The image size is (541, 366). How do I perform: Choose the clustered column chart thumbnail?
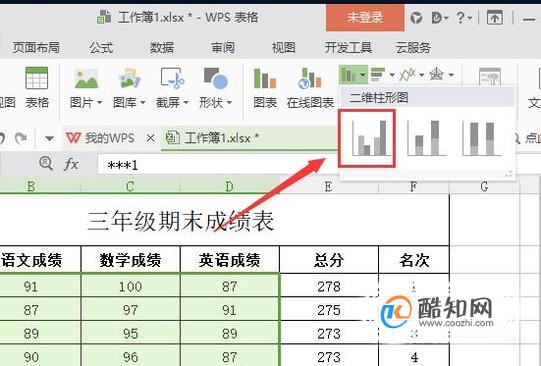point(367,138)
